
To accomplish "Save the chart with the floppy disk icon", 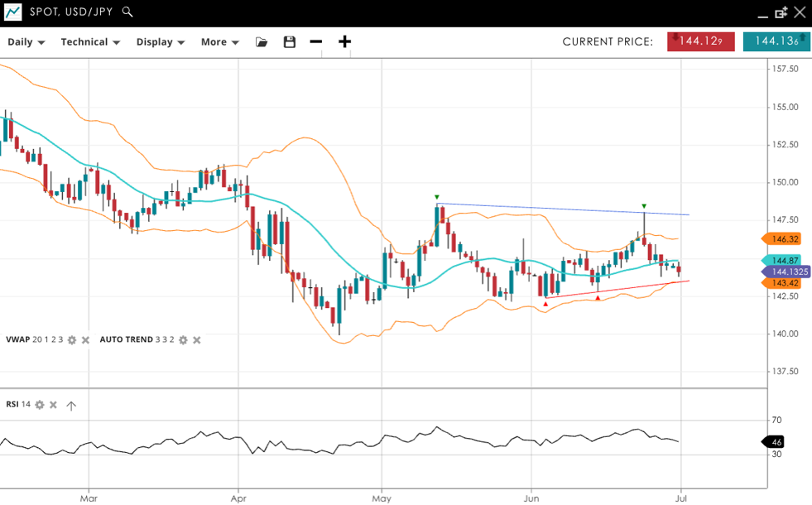I will coord(289,42).
